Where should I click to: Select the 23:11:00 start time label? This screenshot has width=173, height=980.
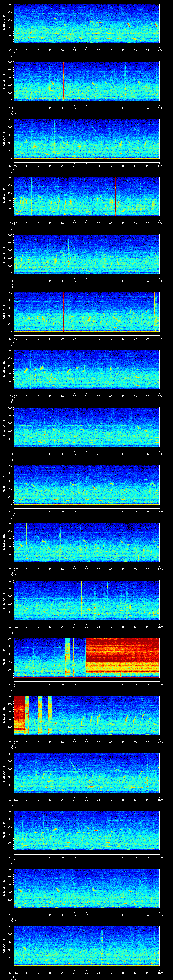(x=14, y=627)
